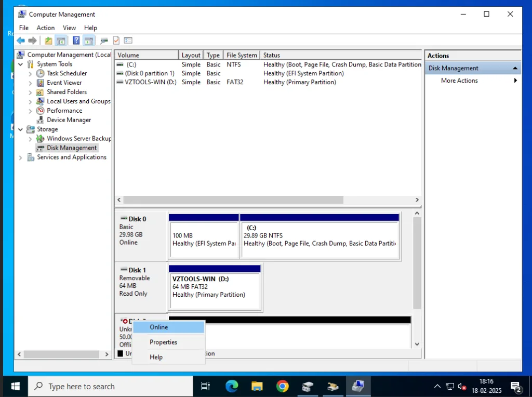This screenshot has width=532, height=397.
Task: Click the Forward arrow toolbar icon
Action: point(33,41)
